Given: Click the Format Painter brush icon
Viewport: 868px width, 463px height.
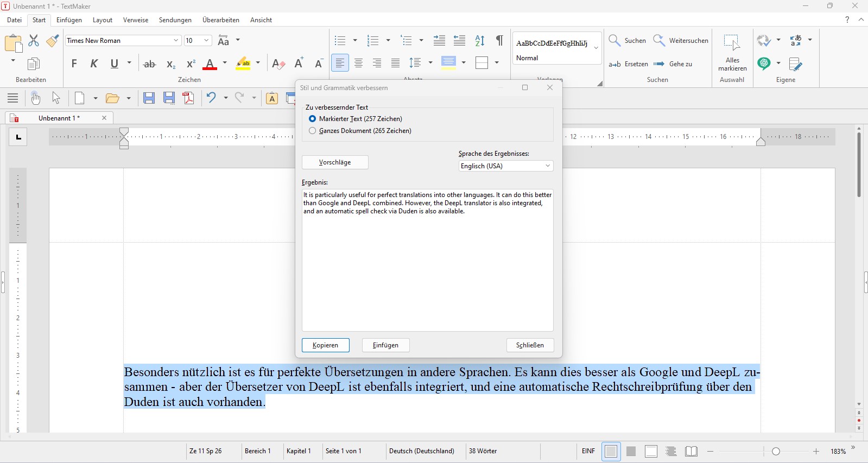Looking at the screenshot, I should click(53, 41).
